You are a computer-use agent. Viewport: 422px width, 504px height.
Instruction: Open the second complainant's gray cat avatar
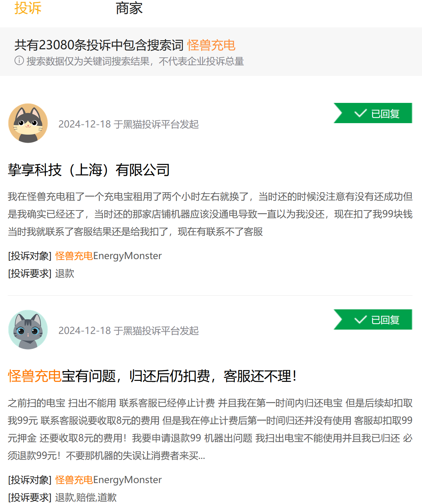click(28, 330)
